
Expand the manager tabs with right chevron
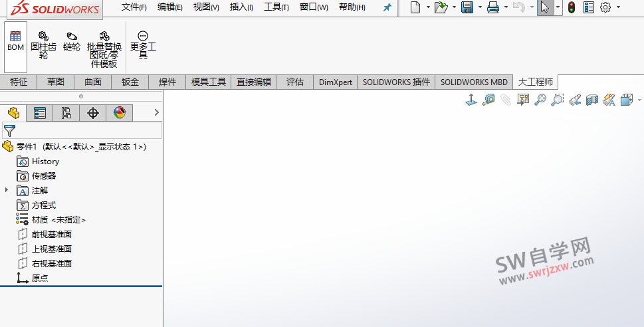pos(157,112)
